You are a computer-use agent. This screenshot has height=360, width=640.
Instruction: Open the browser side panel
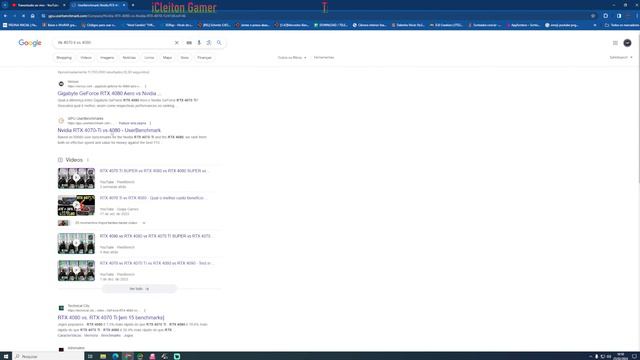619,16
